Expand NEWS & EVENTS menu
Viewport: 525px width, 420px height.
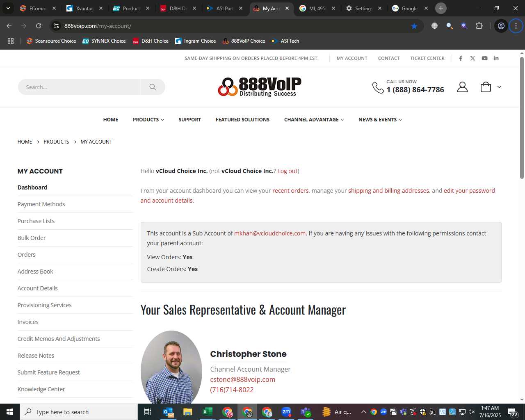click(380, 120)
